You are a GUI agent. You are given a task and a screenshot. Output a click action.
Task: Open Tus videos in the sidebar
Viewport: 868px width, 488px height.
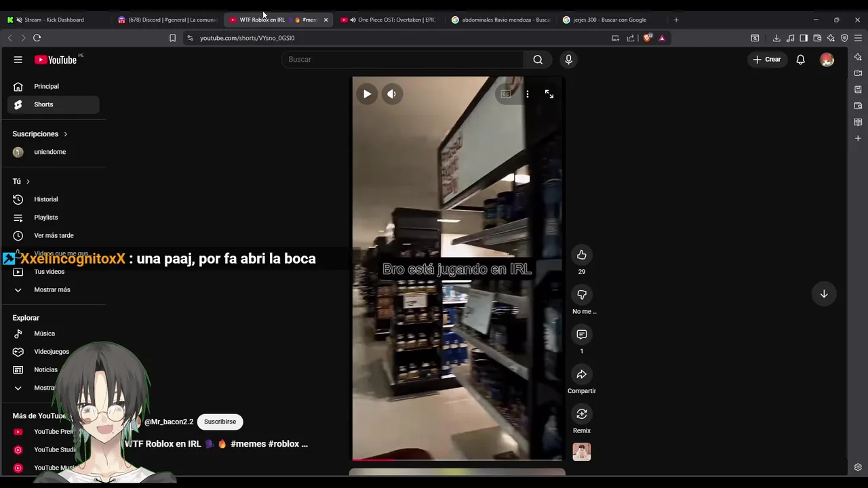coord(53,272)
